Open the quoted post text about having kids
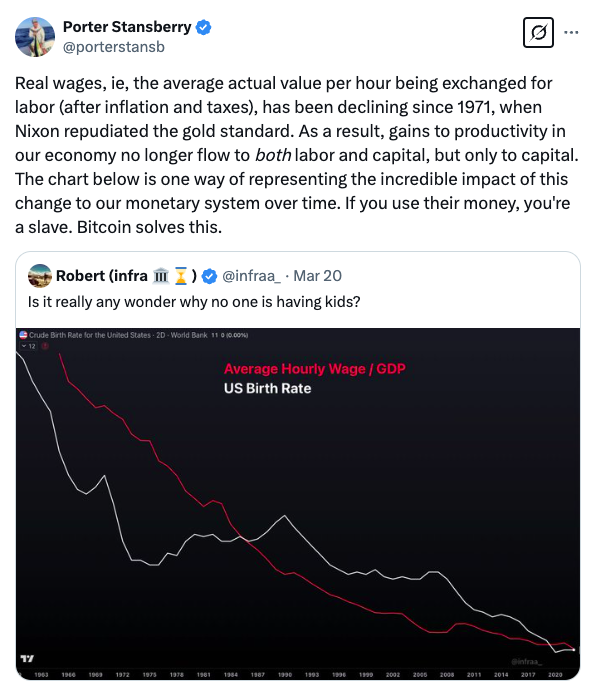 tap(194, 302)
